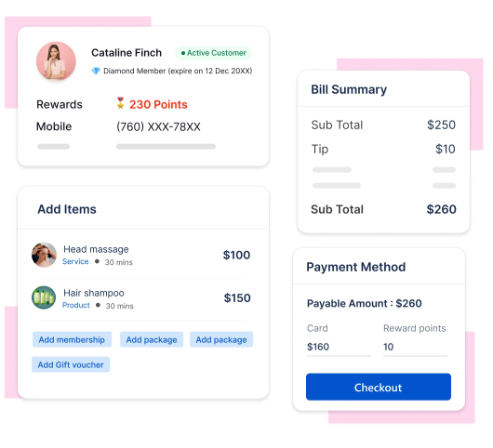
Task: Click the green dot in Active Customer badge
Action: point(183,53)
